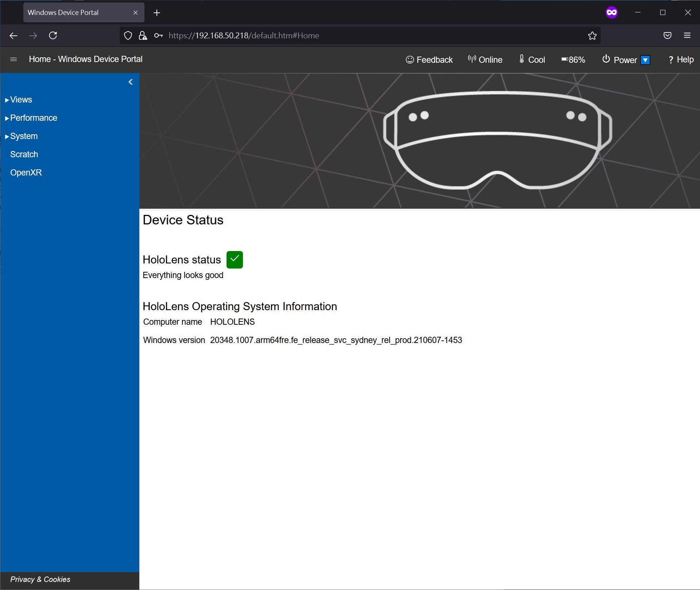
Task: Open Help from the top bar
Action: coord(681,59)
